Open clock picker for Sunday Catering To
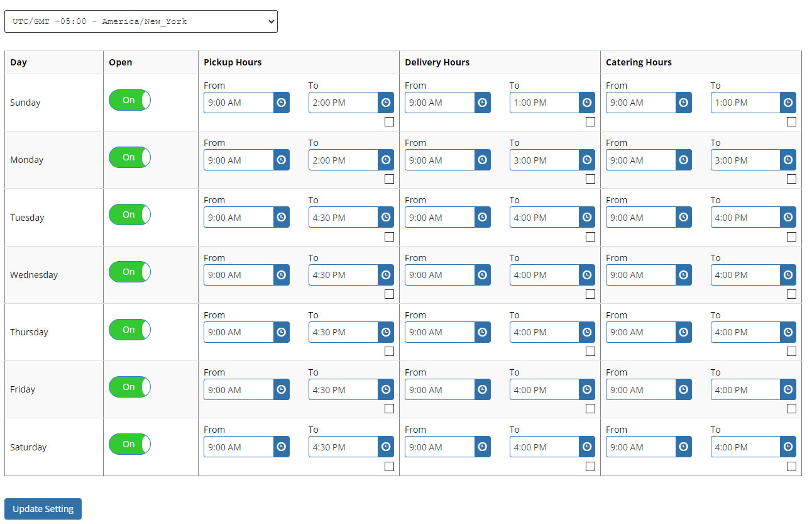 pos(788,103)
